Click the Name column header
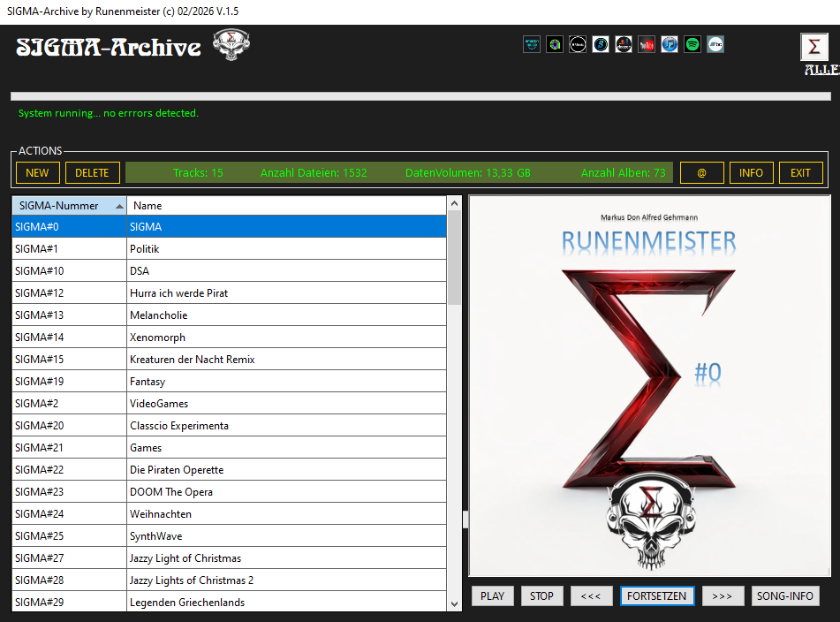 tap(286, 206)
